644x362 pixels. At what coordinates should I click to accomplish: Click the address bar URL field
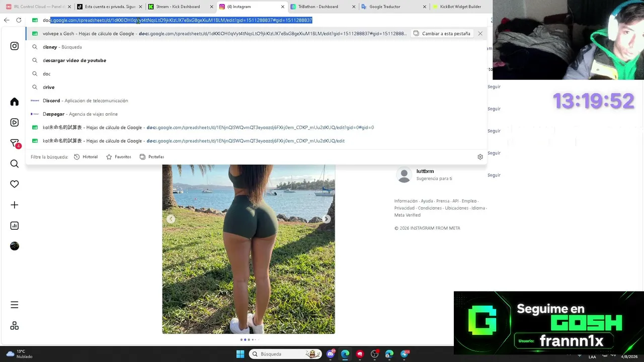257,20
